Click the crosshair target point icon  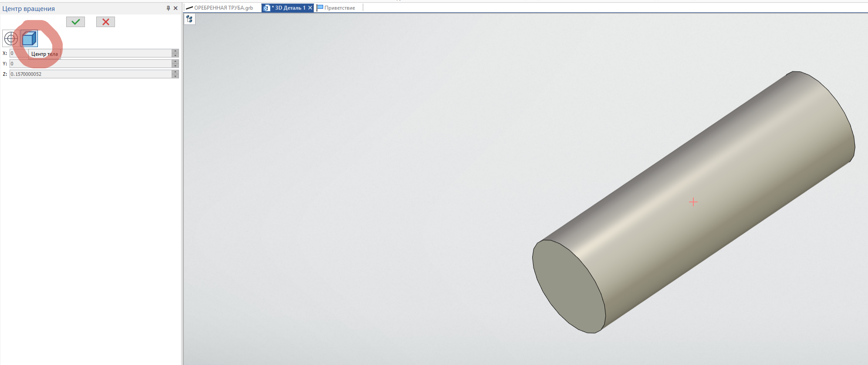click(11, 39)
